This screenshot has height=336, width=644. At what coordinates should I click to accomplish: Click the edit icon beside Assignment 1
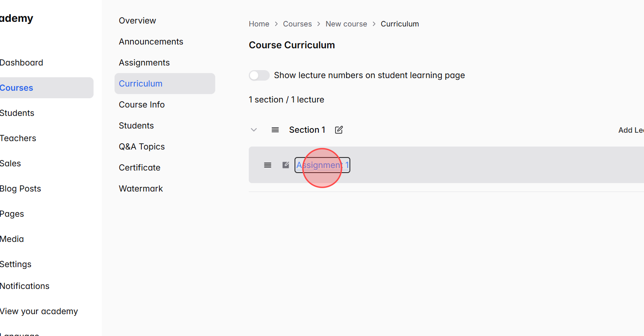tap(285, 165)
